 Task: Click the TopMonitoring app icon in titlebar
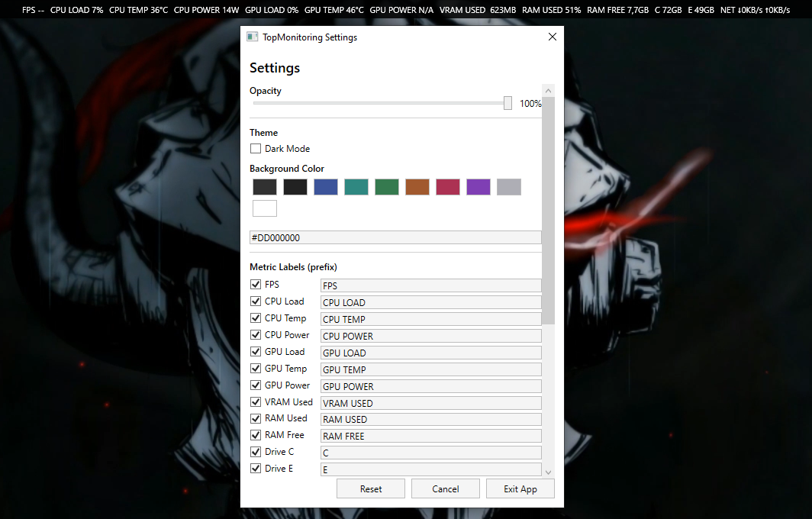click(x=252, y=36)
